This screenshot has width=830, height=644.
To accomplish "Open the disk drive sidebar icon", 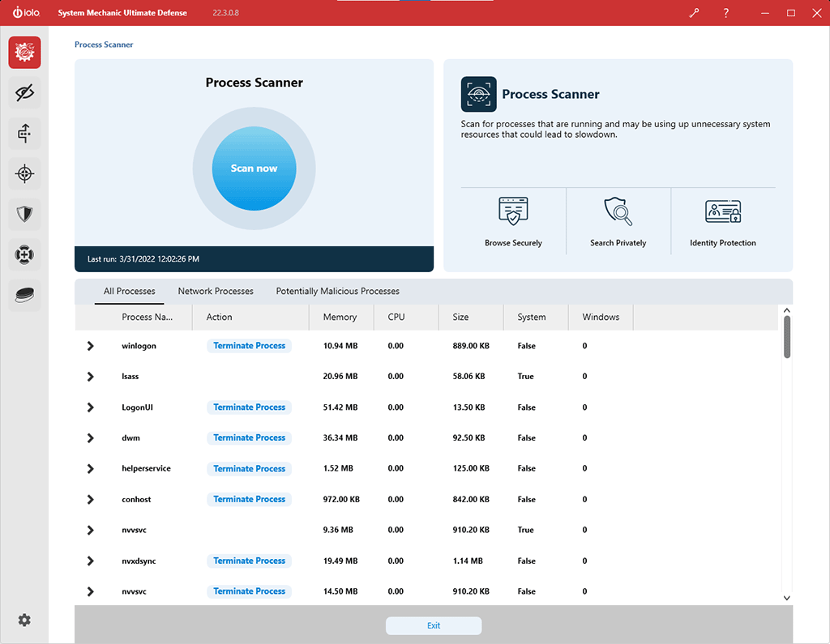I will coord(24,295).
